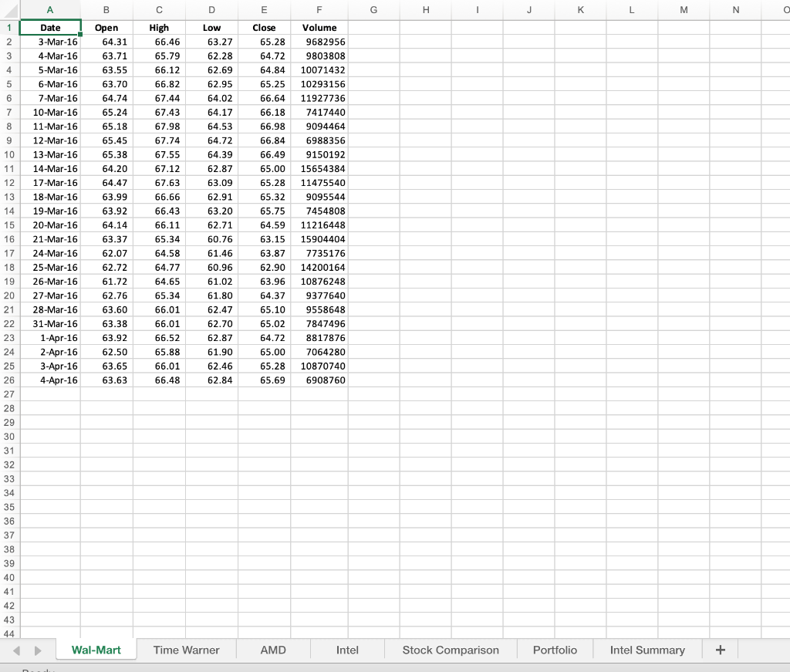
Task: Add a new worksheet with the plus button
Action: click(719, 650)
